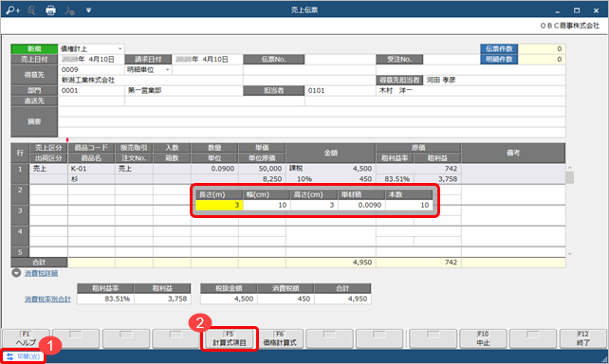Open the 消費税率別合計 link

click(x=47, y=300)
